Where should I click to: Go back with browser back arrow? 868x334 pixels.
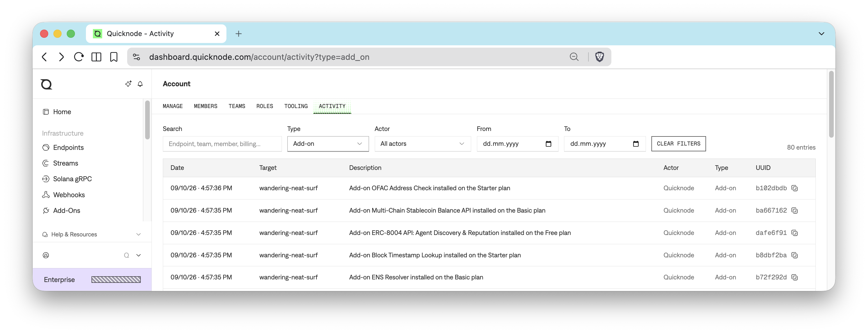pos(44,57)
